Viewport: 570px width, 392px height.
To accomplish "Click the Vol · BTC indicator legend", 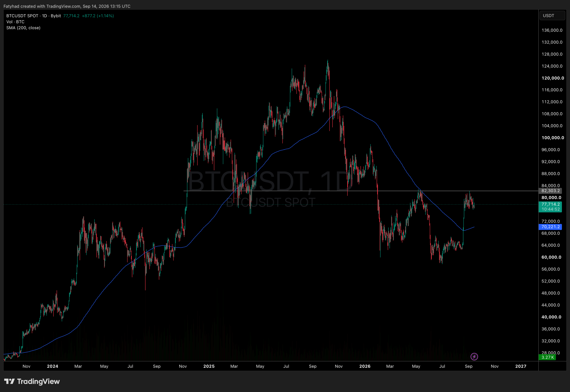I will point(15,22).
